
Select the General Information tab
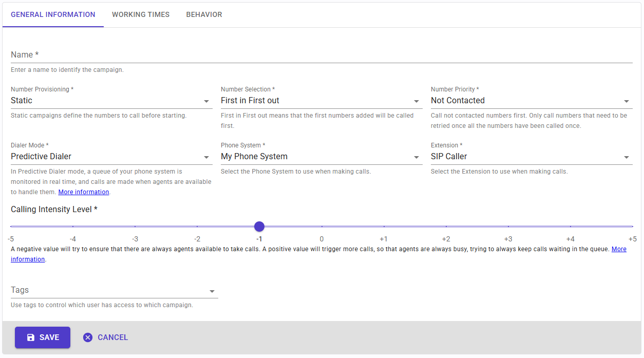pos(53,14)
